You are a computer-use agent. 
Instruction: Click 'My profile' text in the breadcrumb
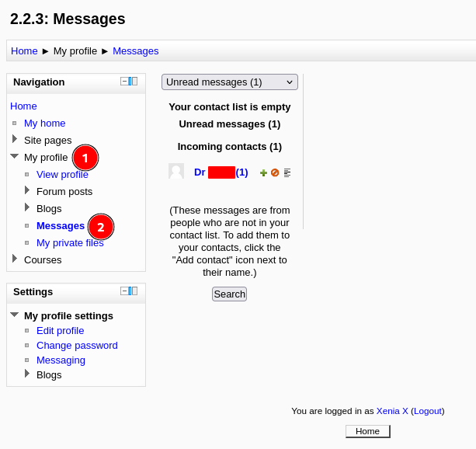pyautogui.click(x=75, y=51)
